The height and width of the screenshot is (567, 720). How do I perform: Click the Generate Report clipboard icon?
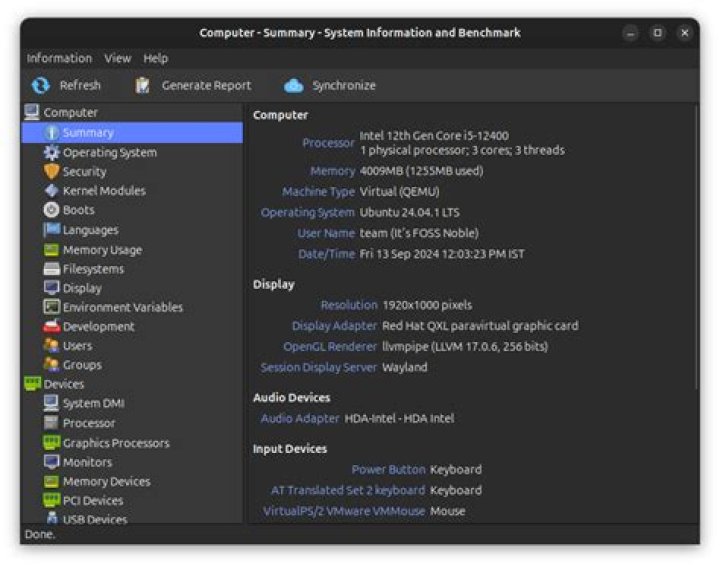142,85
